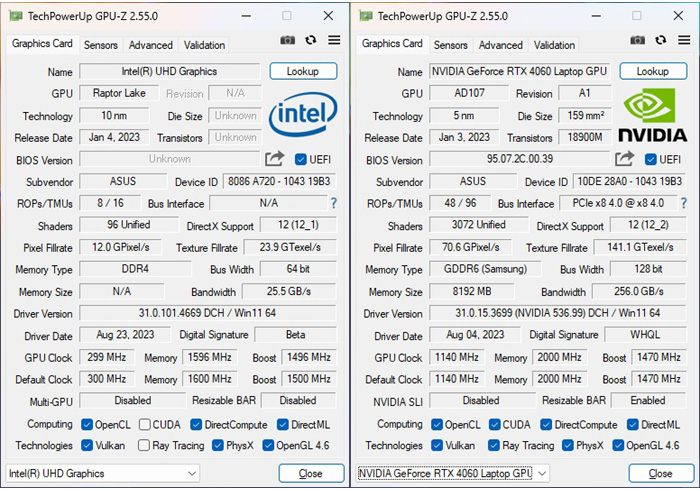The height and width of the screenshot is (491, 700).
Task: Switch to the Validation tab in Intel window
Action: pos(204,45)
